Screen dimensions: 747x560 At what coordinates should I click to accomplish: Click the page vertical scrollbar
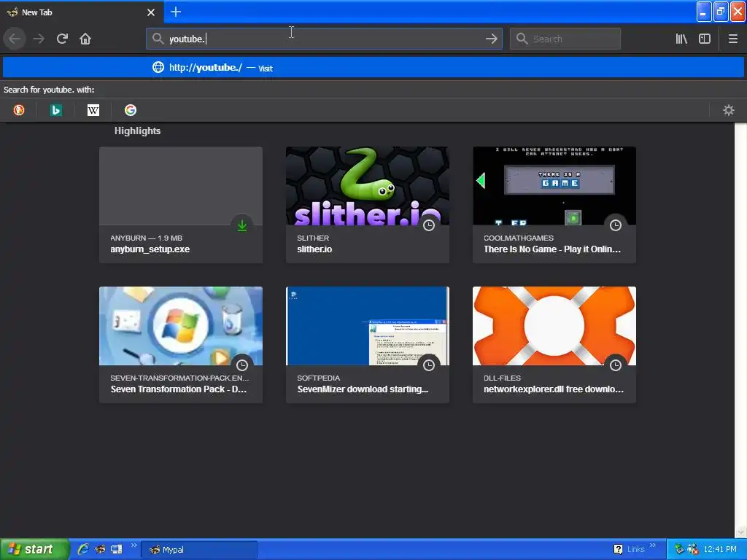click(740, 330)
